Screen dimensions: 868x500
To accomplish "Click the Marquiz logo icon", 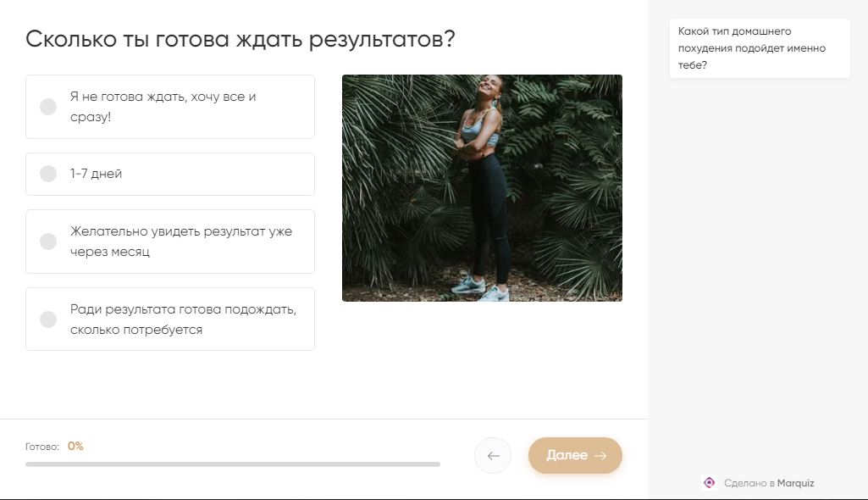I will pyautogui.click(x=710, y=483).
